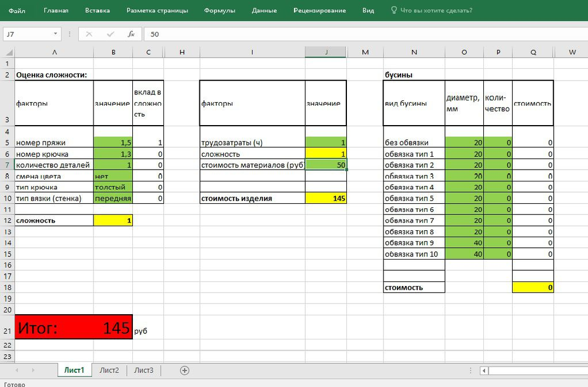Open the Разметка страницы tab

click(x=157, y=11)
